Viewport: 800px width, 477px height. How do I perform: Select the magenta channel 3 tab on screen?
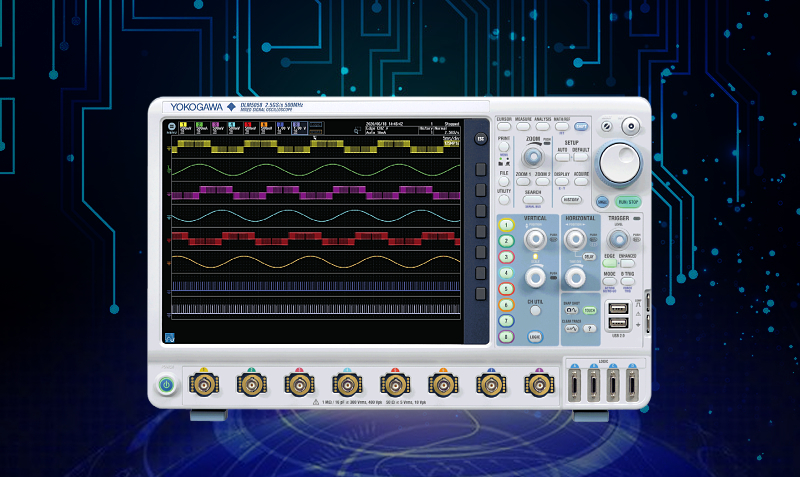click(x=218, y=128)
